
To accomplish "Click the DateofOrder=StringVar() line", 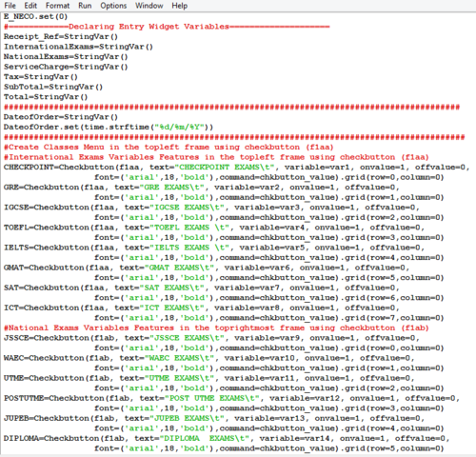I will click(x=61, y=117).
